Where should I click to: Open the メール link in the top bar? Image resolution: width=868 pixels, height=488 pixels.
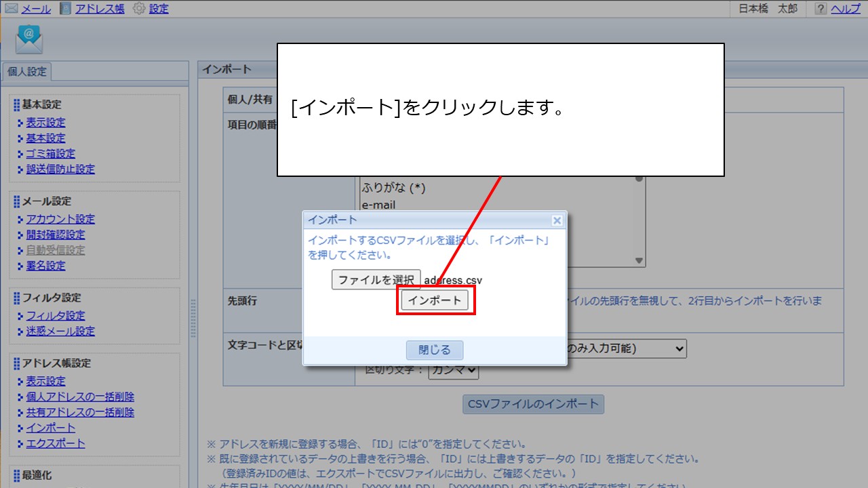pos(36,9)
